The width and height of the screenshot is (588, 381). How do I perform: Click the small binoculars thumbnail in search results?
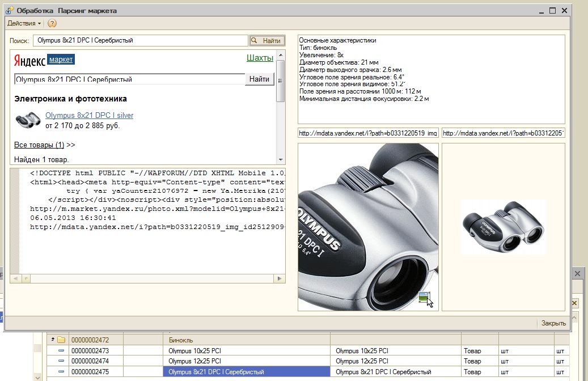click(x=27, y=120)
